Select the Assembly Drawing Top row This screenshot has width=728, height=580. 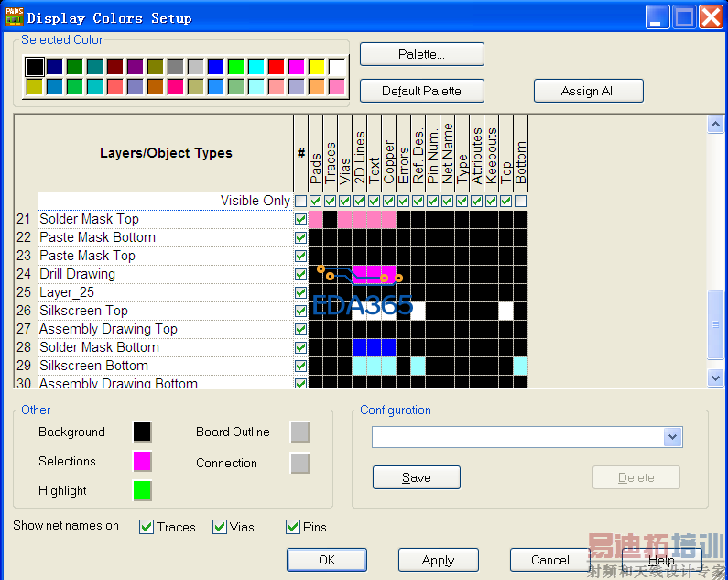165,329
